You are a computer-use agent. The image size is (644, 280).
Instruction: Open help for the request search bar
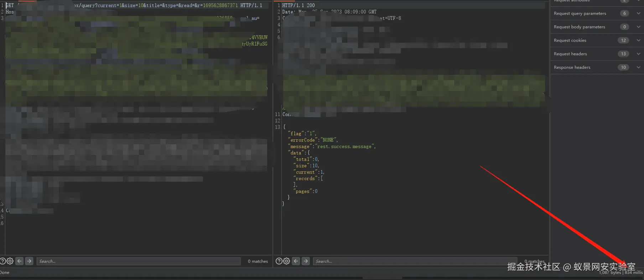(x=2, y=261)
